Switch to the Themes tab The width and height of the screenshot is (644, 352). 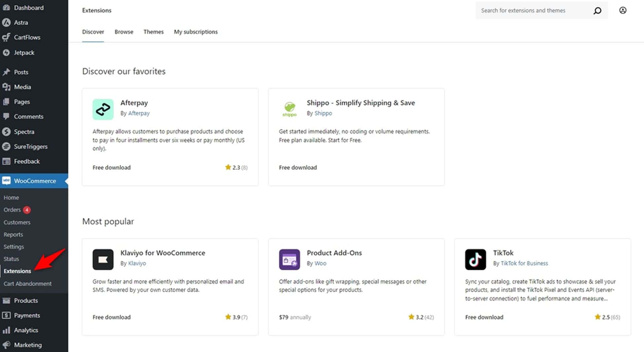(154, 32)
